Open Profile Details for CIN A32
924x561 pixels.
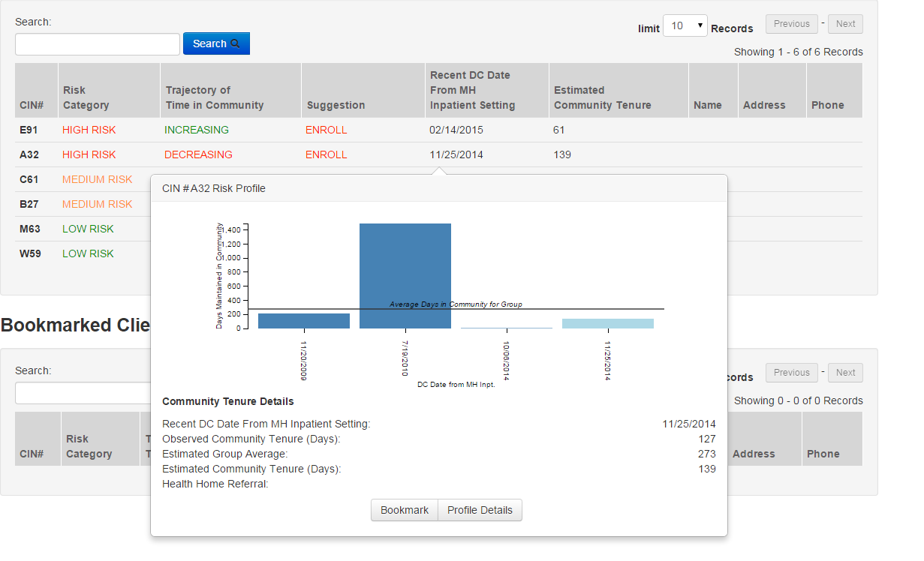480,510
